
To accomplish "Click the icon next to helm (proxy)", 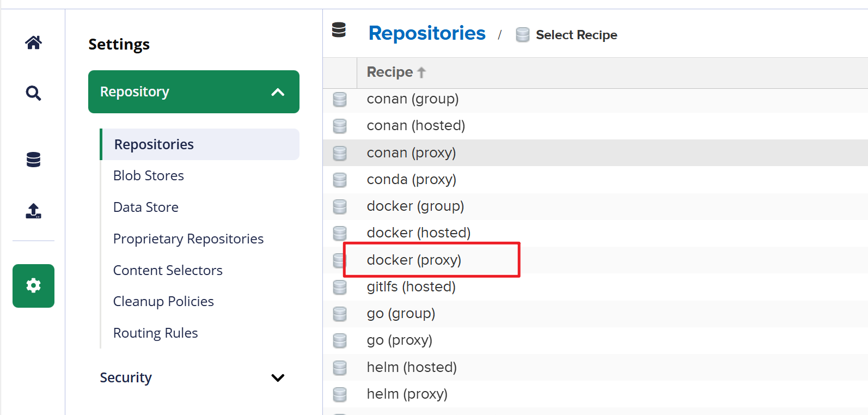I will point(340,394).
